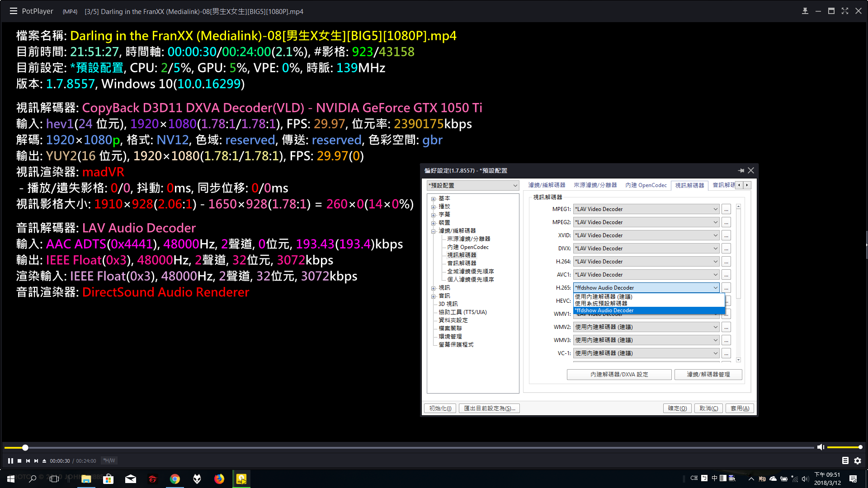Select the 視訊解碼器 tab
The width and height of the screenshot is (868, 488).
689,185
